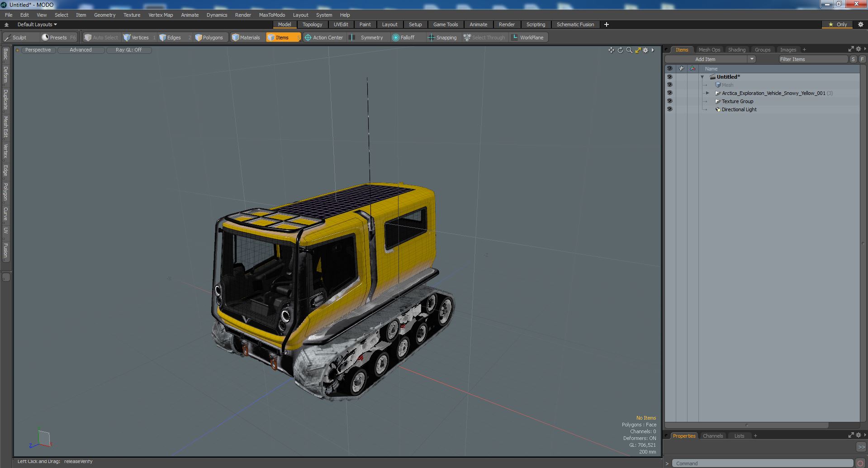Click the viewport zoom magnifier icon
The image size is (868, 468).
click(x=629, y=50)
